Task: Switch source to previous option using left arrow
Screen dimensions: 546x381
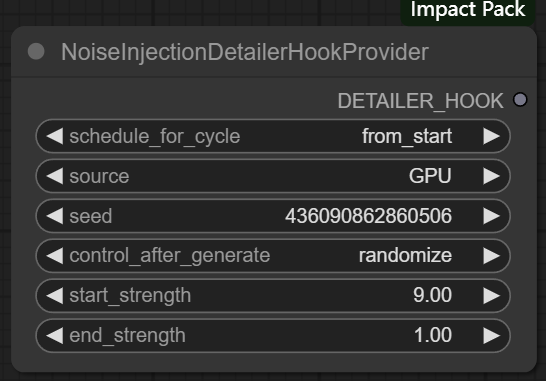Action: click(55, 176)
